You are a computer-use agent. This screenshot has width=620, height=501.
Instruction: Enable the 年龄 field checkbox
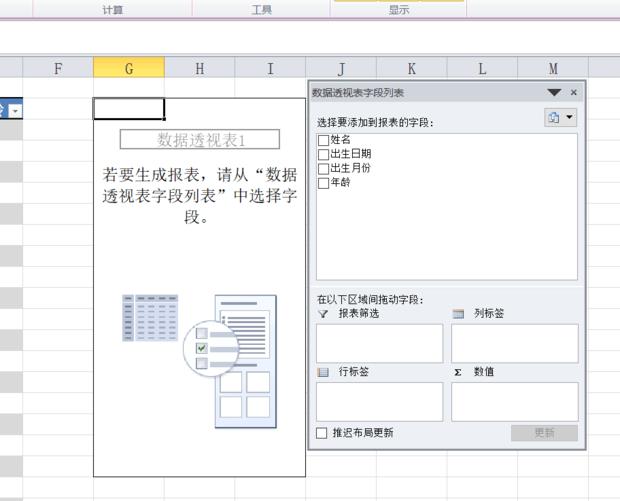pos(323,183)
